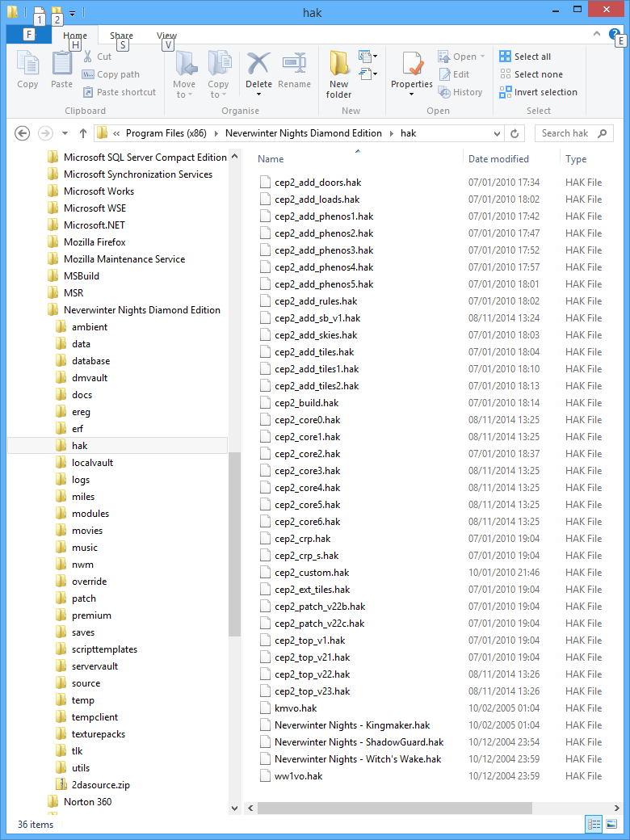Select file cep2_custom.hak

(x=312, y=573)
